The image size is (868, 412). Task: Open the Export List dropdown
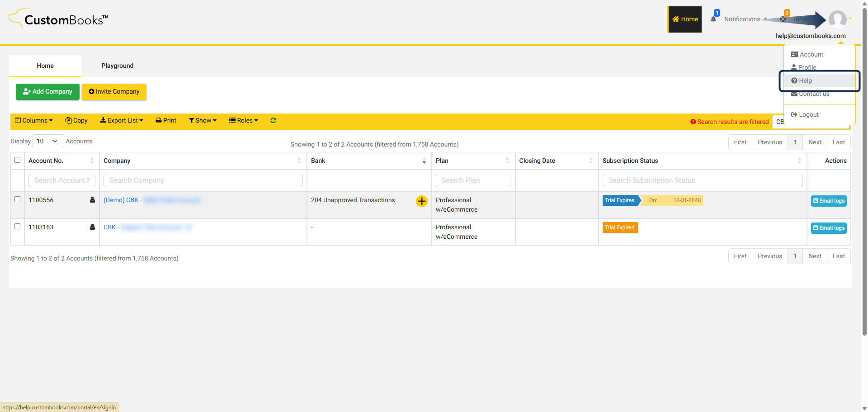point(122,120)
